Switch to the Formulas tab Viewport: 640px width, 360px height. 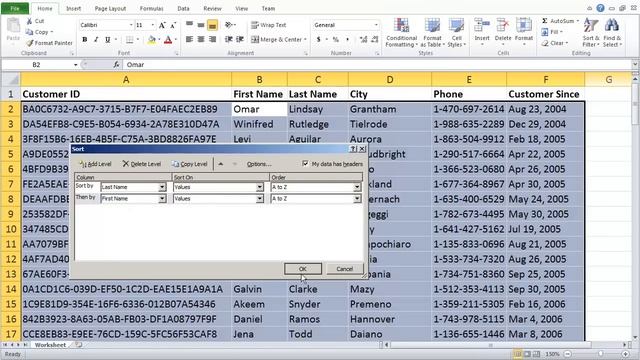coord(151,9)
